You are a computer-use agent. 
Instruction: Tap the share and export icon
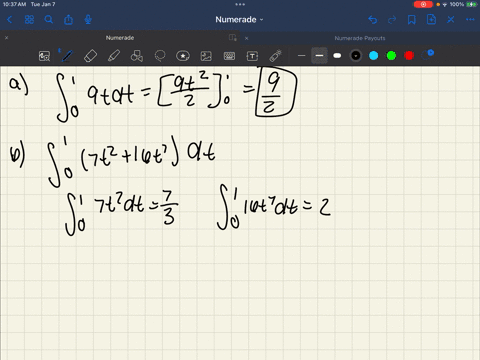click(x=68, y=20)
